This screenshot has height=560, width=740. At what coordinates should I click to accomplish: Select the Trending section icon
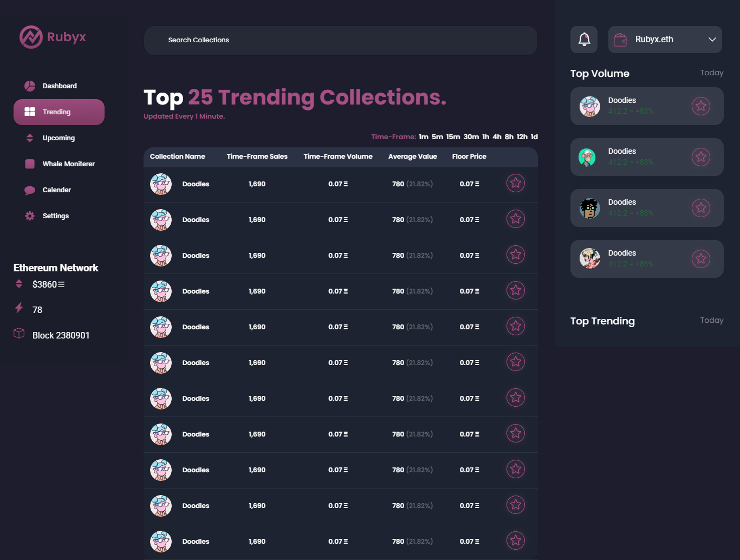30,112
